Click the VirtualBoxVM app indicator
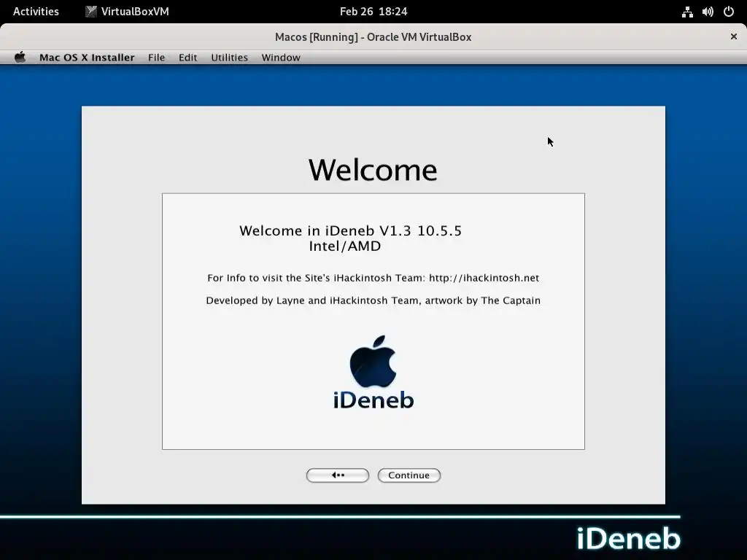The image size is (747, 560). 127,12
